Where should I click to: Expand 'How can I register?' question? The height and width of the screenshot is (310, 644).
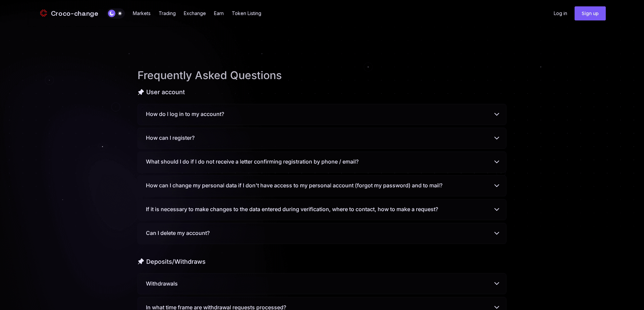tap(321, 138)
